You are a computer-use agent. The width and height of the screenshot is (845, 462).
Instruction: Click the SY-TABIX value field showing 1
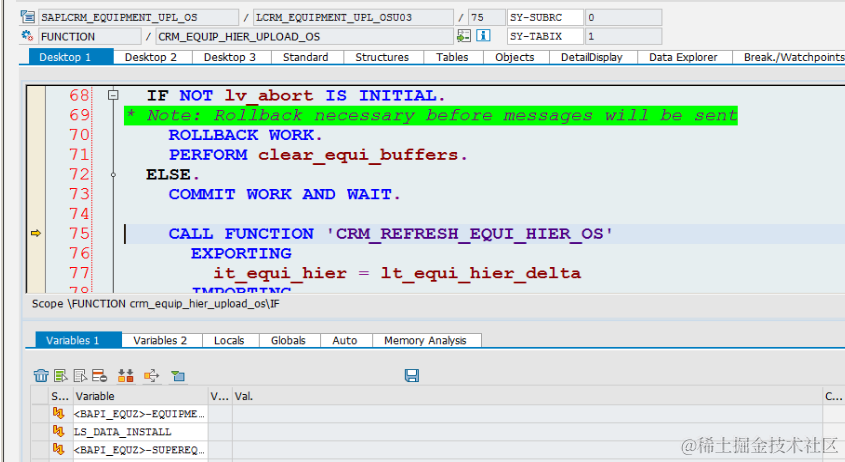tap(624, 36)
